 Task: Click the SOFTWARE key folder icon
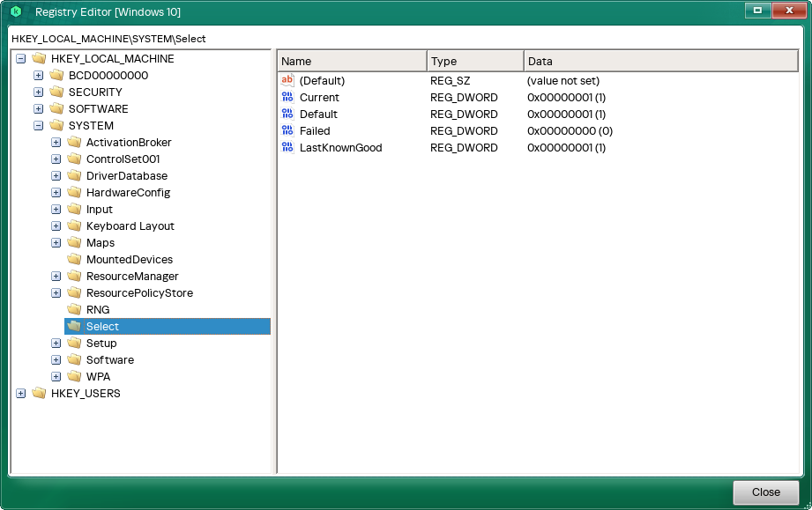pos(56,108)
